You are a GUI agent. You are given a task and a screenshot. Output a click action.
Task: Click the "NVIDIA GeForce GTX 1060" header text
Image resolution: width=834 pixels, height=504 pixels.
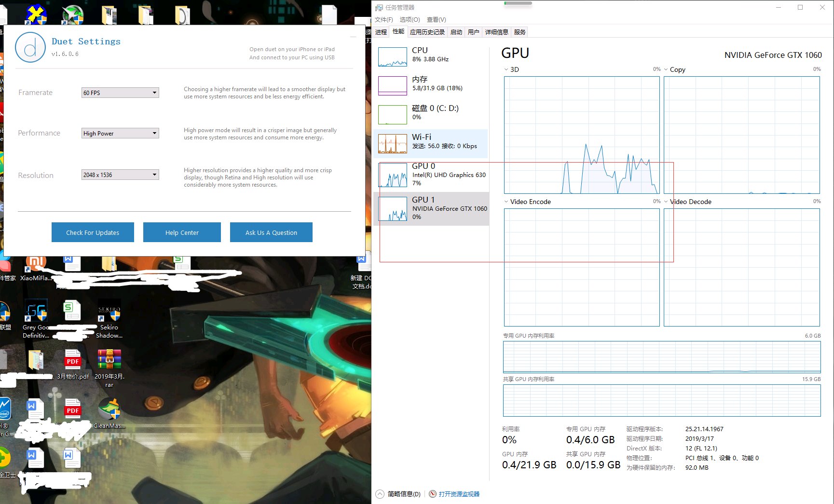click(773, 55)
